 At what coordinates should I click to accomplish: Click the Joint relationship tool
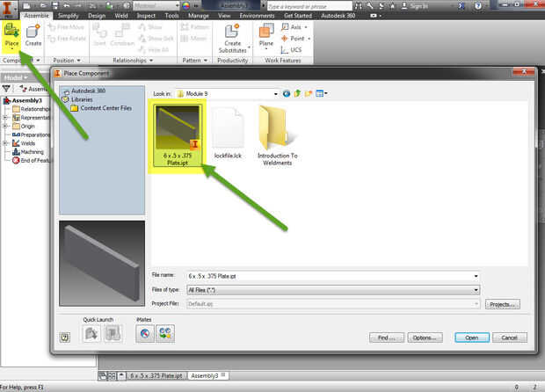(99, 35)
